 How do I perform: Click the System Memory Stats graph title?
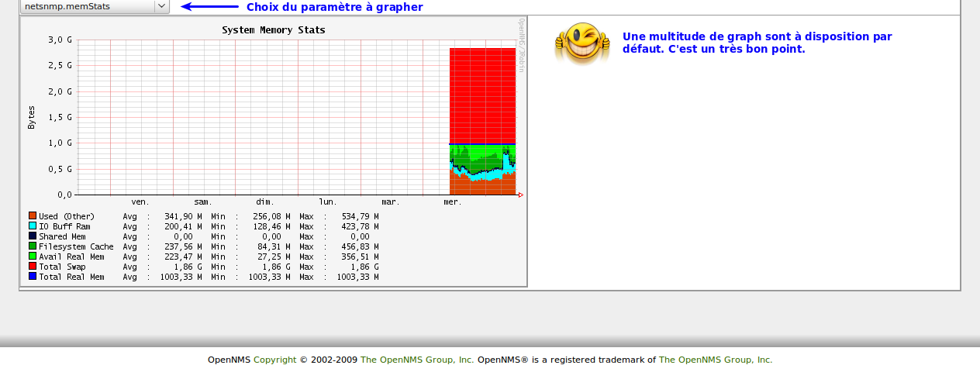[x=274, y=30]
